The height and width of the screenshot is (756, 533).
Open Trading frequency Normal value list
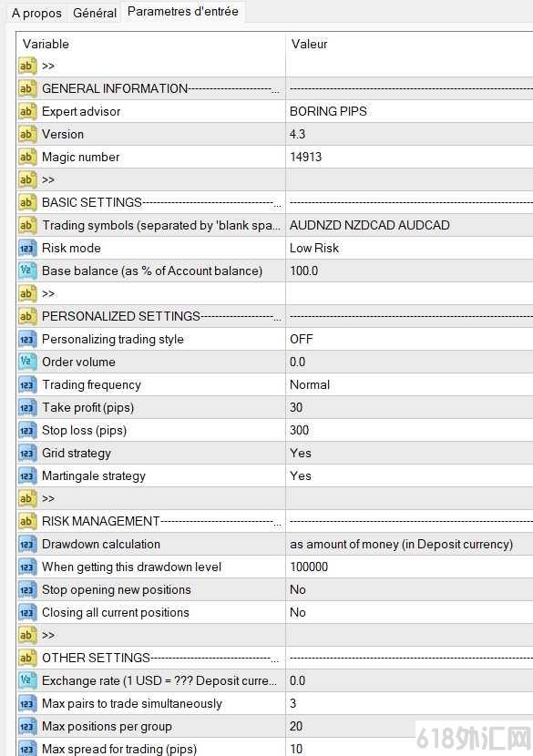[x=409, y=384]
